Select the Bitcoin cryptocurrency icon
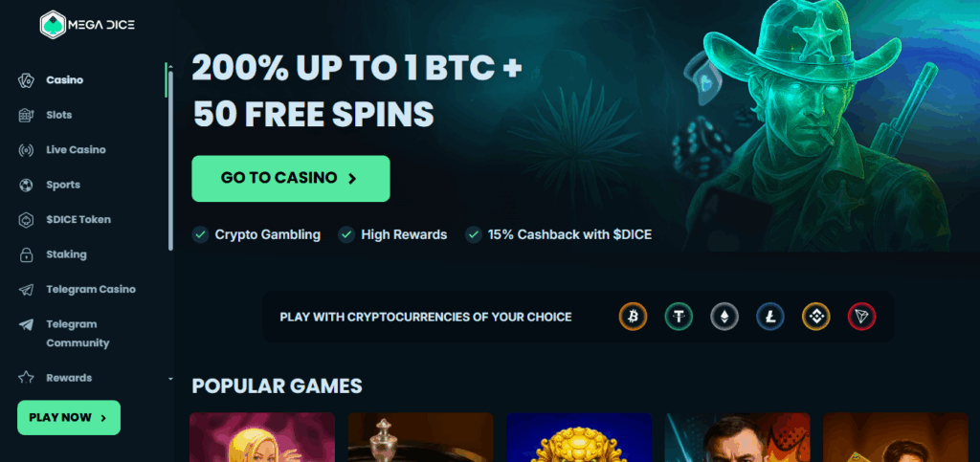 (x=633, y=317)
